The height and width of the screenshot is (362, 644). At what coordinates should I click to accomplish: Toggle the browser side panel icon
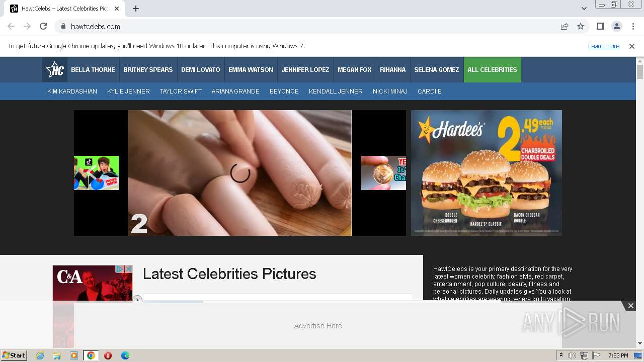point(600,26)
